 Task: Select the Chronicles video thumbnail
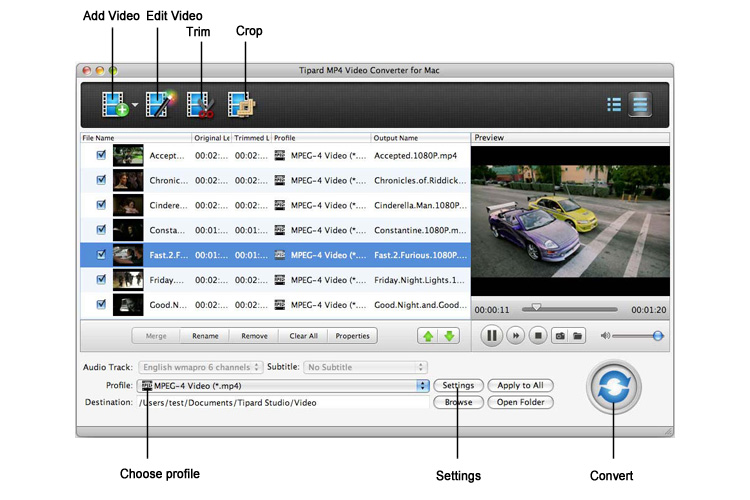128,180
